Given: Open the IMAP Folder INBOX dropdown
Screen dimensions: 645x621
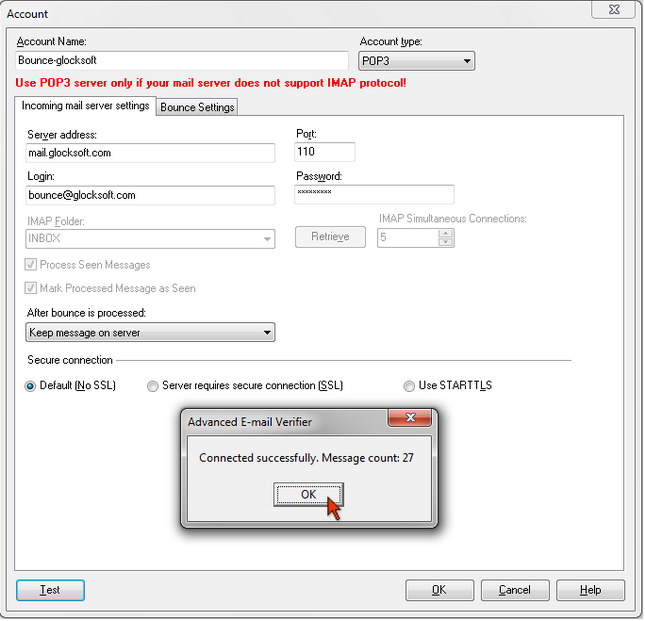Looking at the screenshot, I should (x=151, y=239).
